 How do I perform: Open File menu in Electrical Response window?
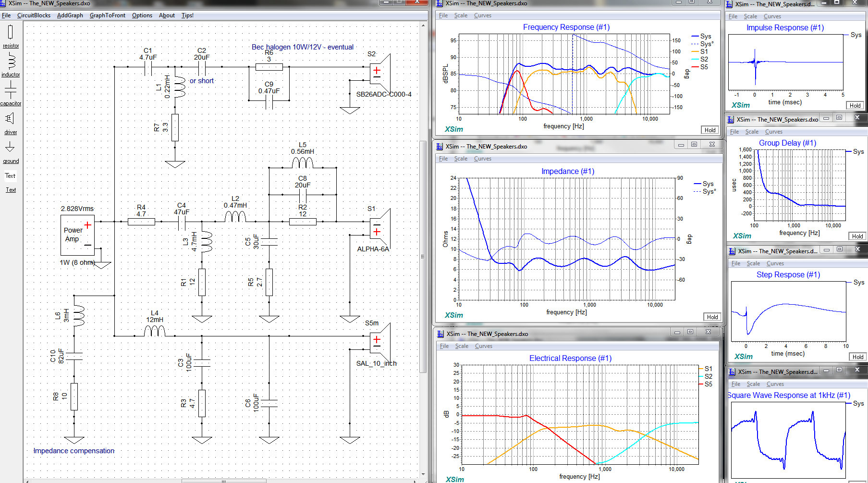(444, 346)
